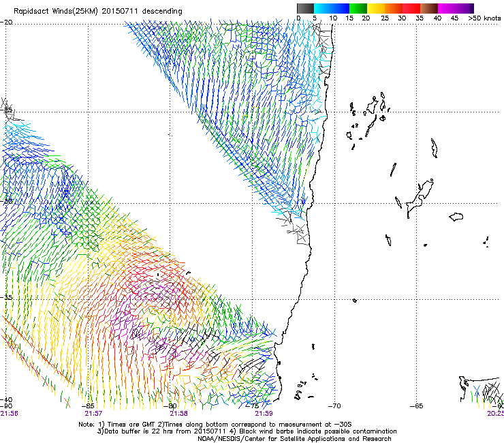Click the '25' legend scale label

point(385,18)
